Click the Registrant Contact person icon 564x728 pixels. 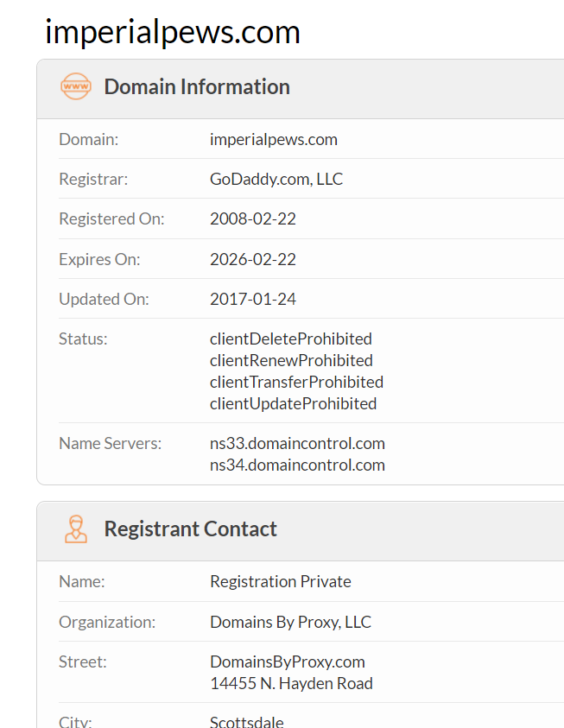76,529
